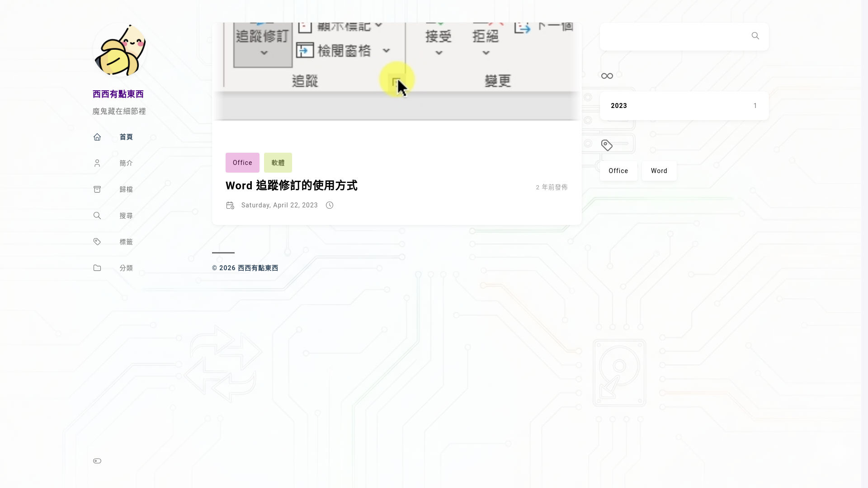
Task: Click the tagline 魔鬼藏在細節裡
Action: coord(119,111)
